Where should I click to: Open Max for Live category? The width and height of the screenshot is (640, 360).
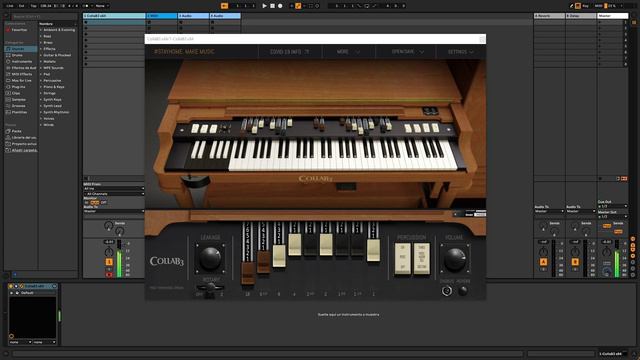click(20, 80)
